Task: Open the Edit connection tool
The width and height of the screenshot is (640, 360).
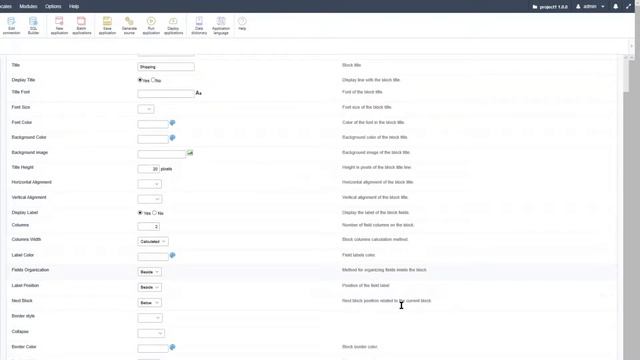Action: click(11, 25)
